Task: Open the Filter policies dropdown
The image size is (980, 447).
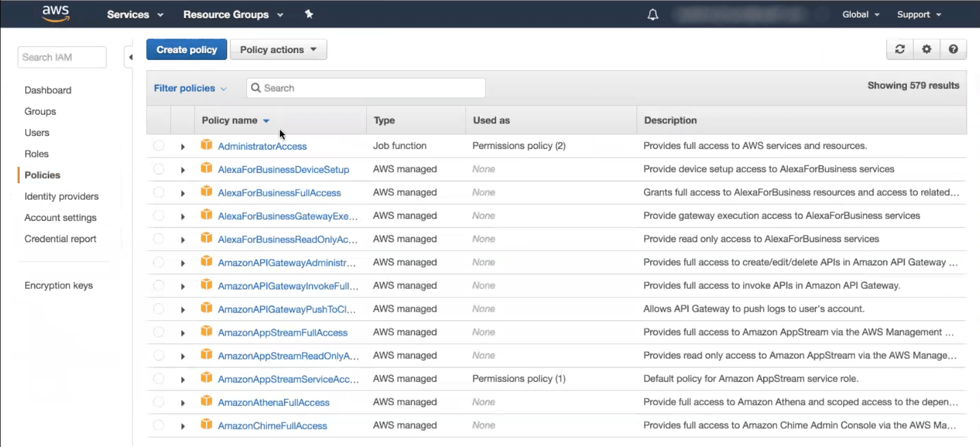Action: 190,88
